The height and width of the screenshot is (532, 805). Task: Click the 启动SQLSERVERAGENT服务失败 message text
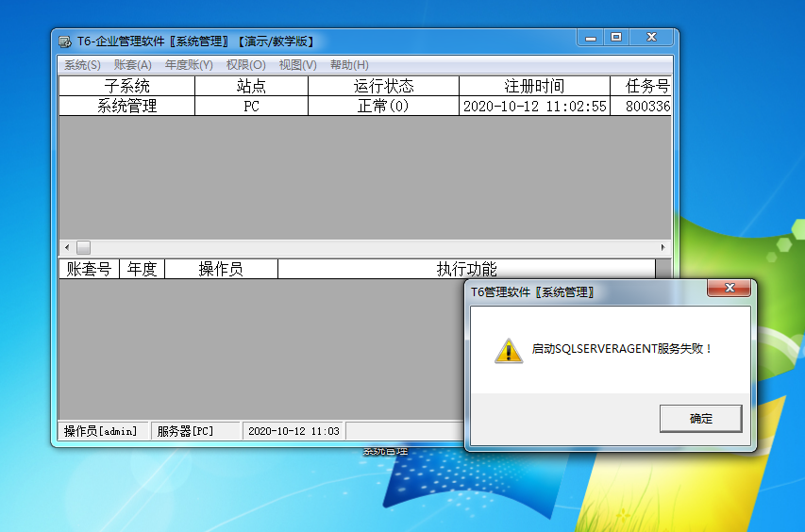pos(621,349)
